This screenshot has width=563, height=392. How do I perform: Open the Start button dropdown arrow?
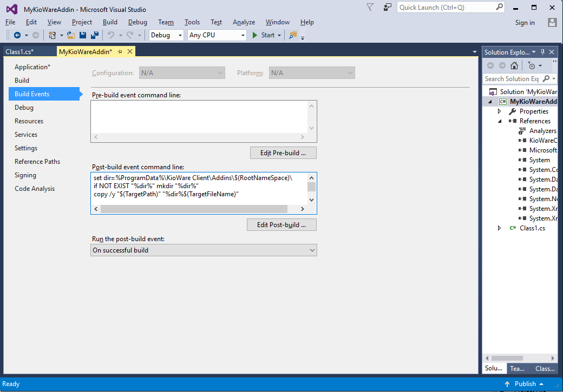point(279,35)
